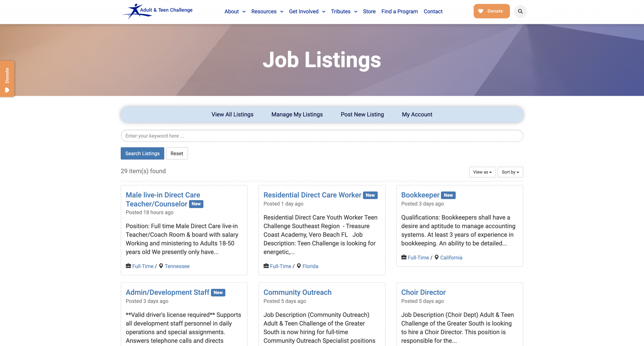Open the Admin/Development Staff listing
This screenshot has width=644, height=346.
[x=167, y=292]
